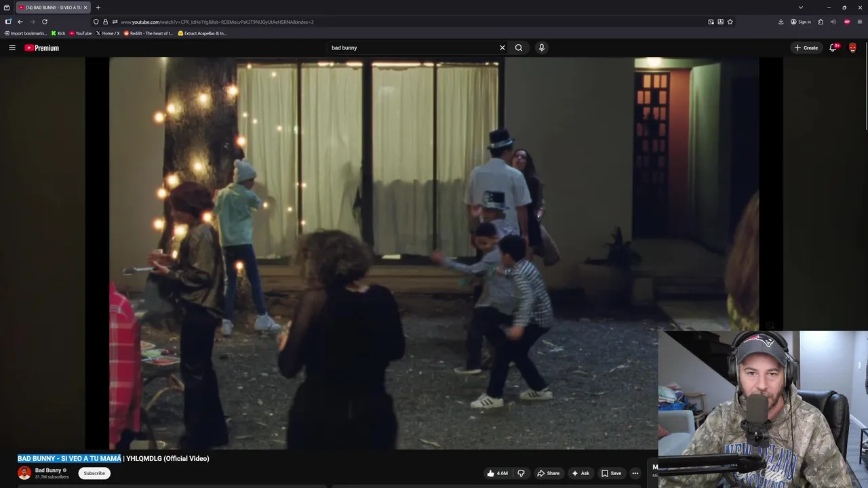Open the Extract Acapellas bookmark
868x488 pixels.
coord(202,33)
